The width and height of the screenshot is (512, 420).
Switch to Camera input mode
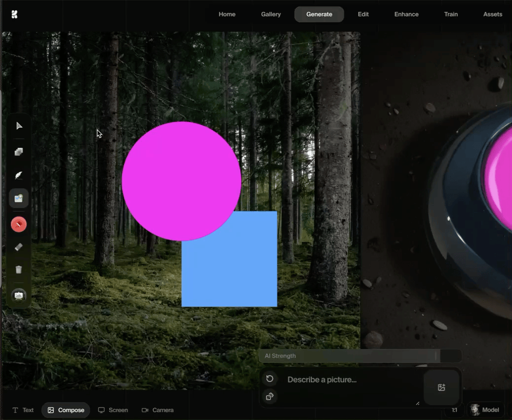click(x=158, y=410)
